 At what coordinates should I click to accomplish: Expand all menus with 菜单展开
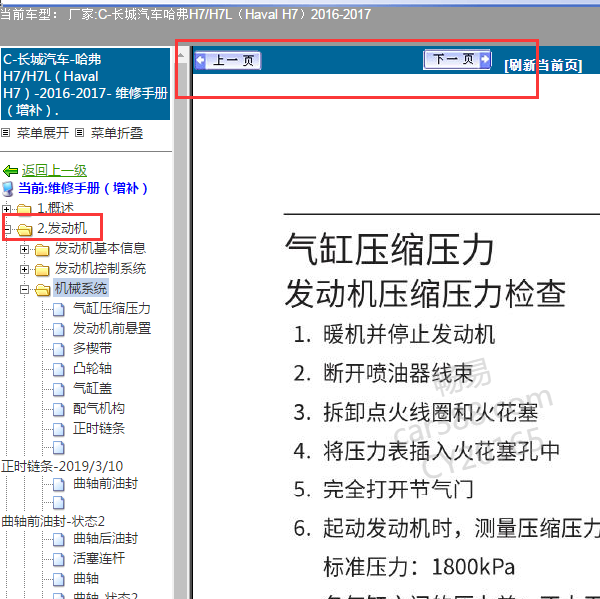pos(43,133)
